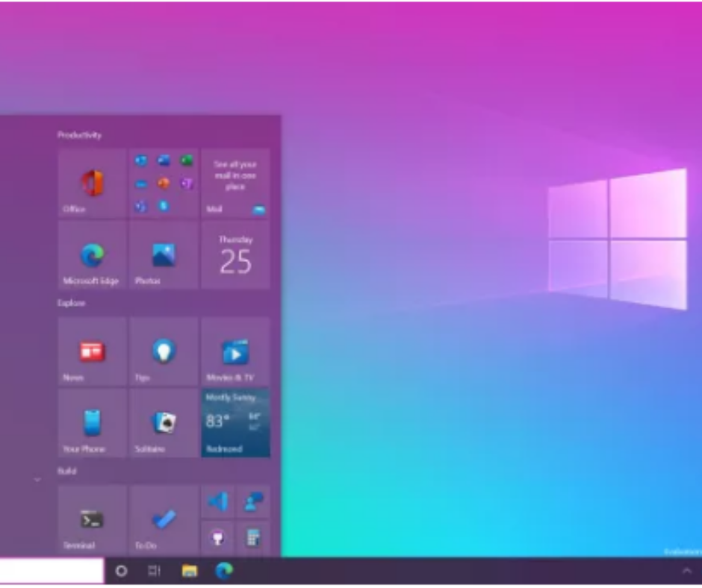The height and width of the screenshot is (588, 702).
Task: Open the Photos tile
Action: click(164, 255)
